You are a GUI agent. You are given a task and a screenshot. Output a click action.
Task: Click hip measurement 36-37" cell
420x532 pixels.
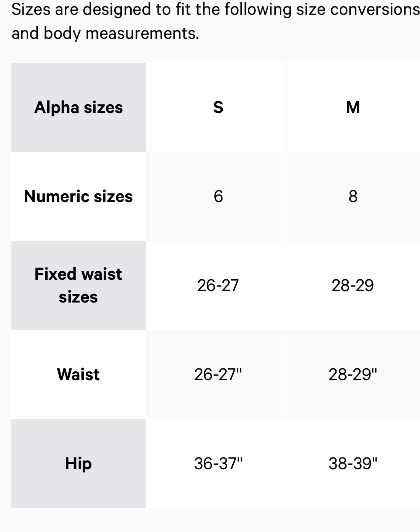tap(218, 464)
